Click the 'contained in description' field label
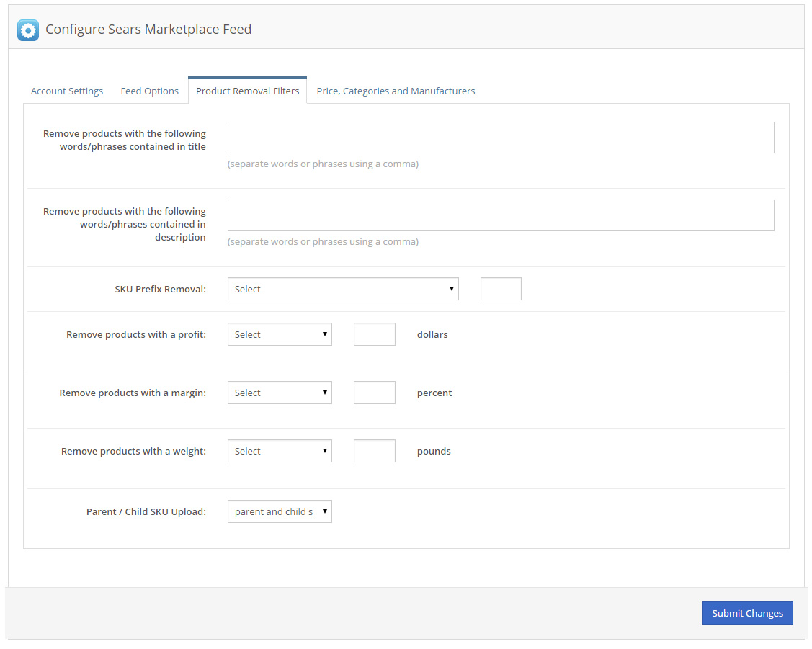 click(x=124, y=224)
